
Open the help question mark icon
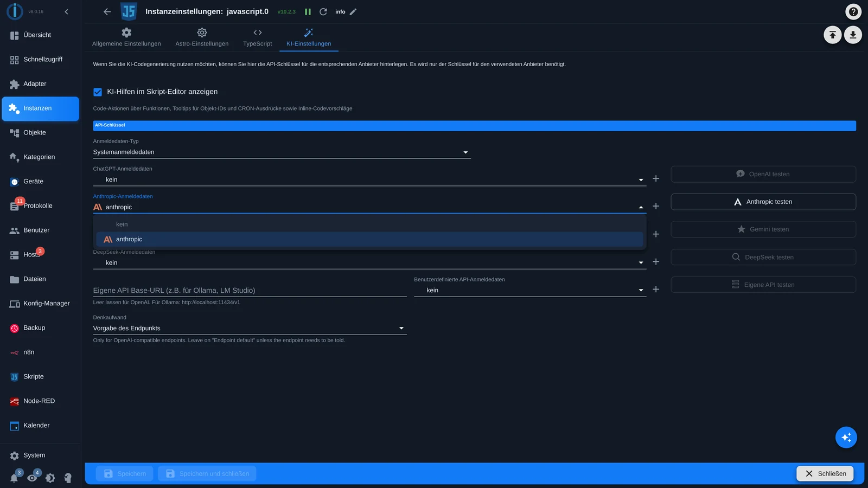(853, 11)
